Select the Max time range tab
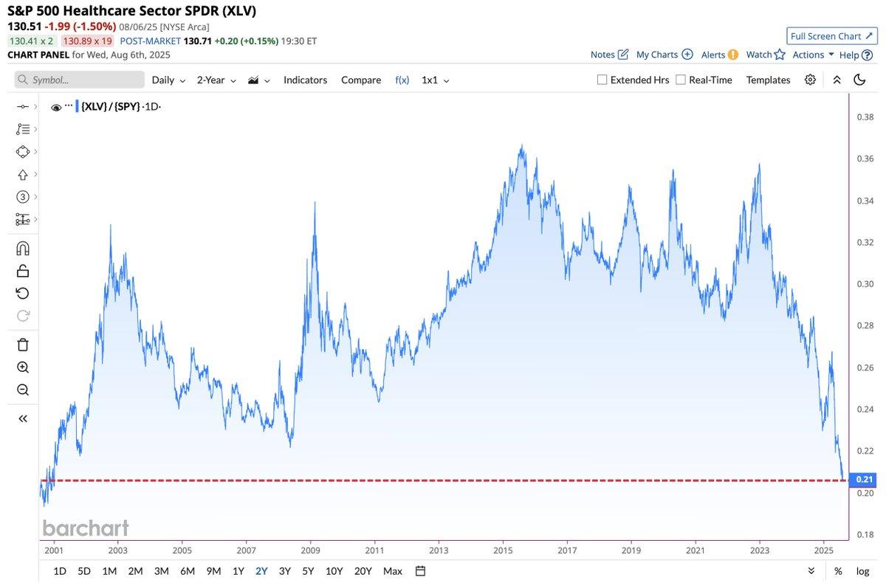Image resolution: width=886 pixels, height=588 pixels. (x=393, y=571)
